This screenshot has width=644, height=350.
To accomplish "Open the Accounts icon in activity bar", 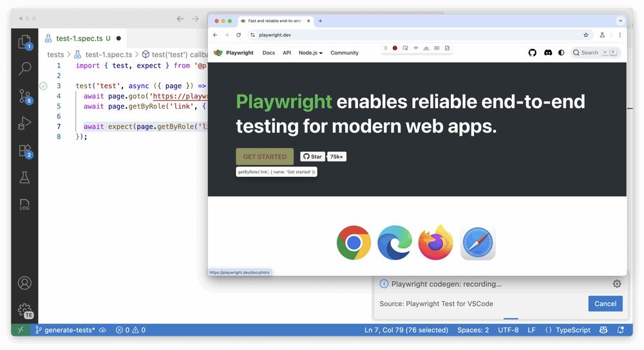I will click(24, 283).
